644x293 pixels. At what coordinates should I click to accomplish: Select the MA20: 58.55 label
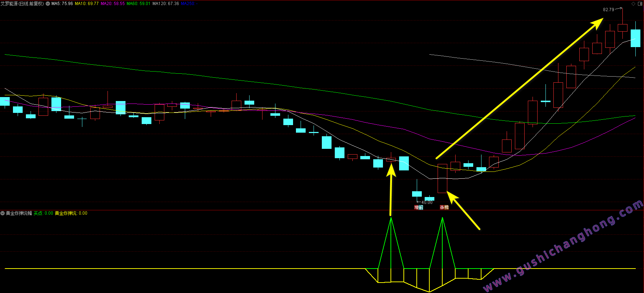(113, 4)
